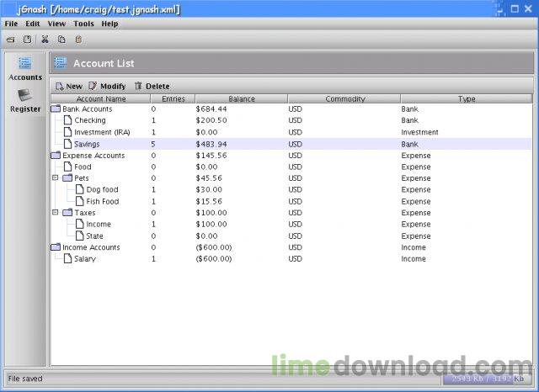This screenshot has width=539, height=392.
Task: Click the Delete account button
Action: point(152,86)
